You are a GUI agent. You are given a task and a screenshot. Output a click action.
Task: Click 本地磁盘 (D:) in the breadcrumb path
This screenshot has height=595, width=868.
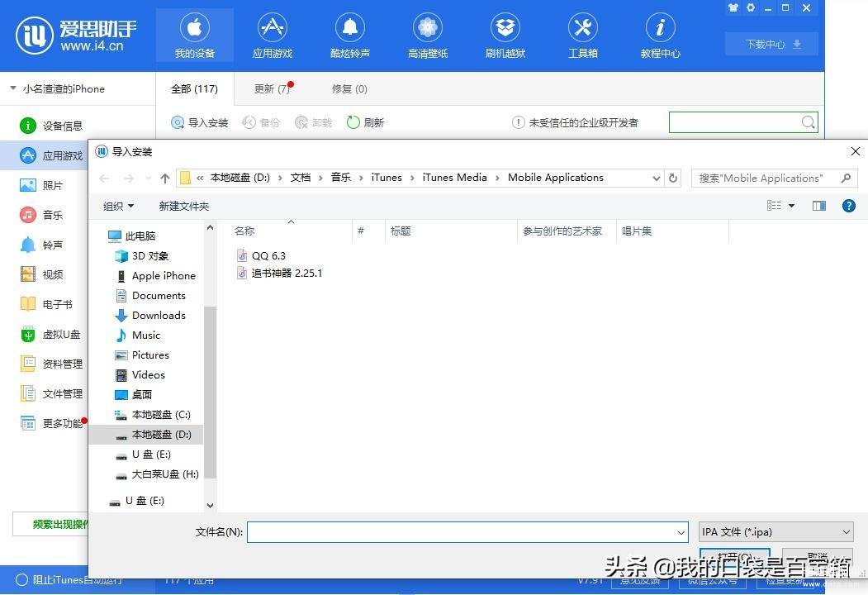(240, 178)
